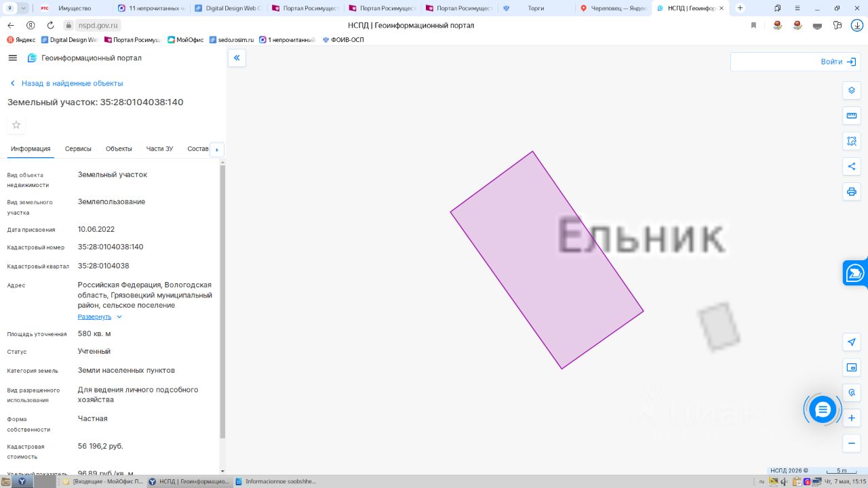The height and width of the screenshot is (488, 868).
Task: Open the browser tab counter dropdown
Action: point(24,8)
